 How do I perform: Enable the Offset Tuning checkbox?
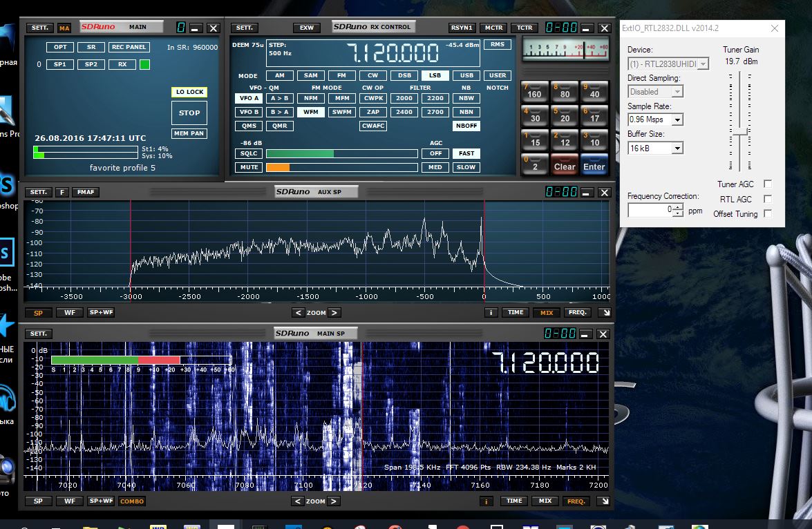click(768, 213)
